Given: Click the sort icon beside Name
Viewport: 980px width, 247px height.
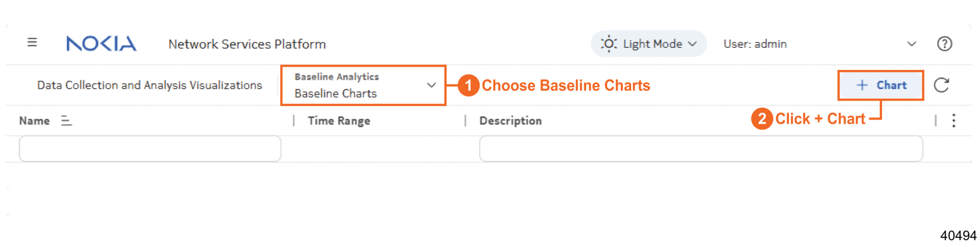Looking at the screenshot, I should 66,121.
